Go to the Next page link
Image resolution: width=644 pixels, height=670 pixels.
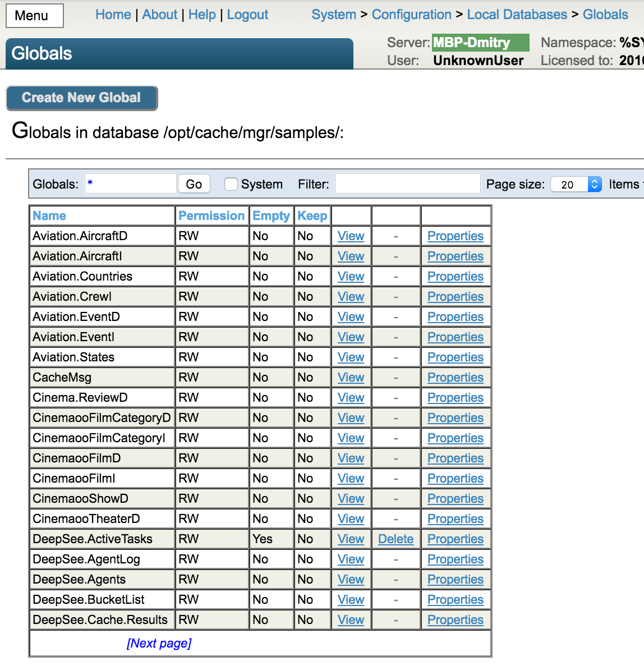pos(159,643)
